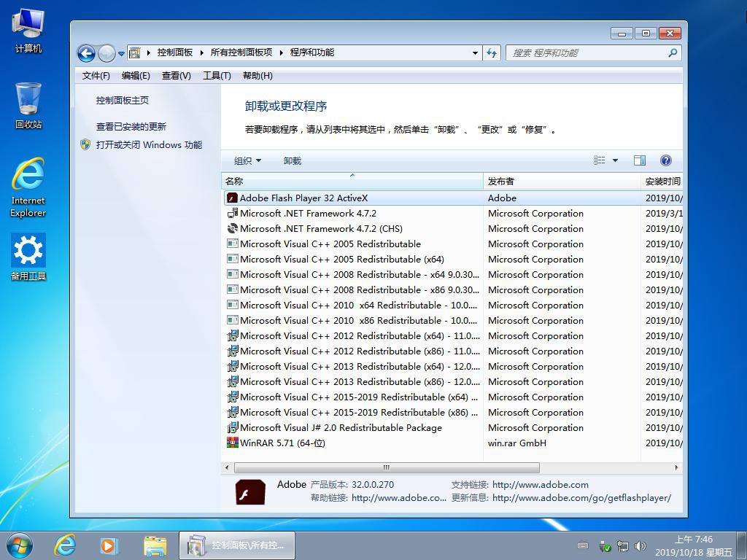Click the forward navigation arrow button
Screen dimensions: 747x560
coord(107,52)
